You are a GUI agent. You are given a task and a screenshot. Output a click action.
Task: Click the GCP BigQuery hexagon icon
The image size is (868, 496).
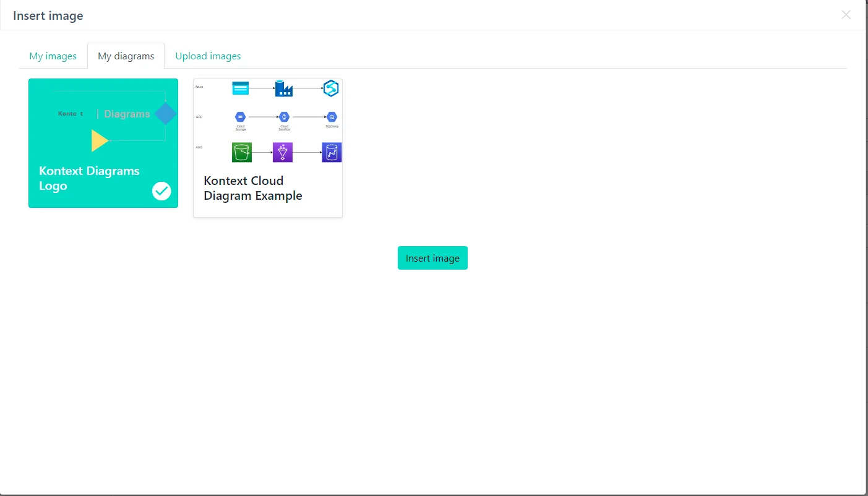[x=332, y=117]
